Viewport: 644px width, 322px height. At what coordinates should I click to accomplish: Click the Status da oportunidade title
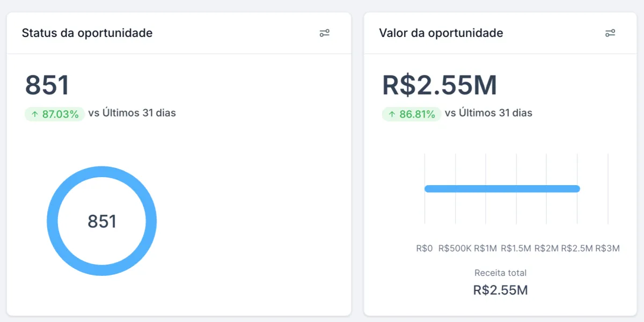pos(87,33)
